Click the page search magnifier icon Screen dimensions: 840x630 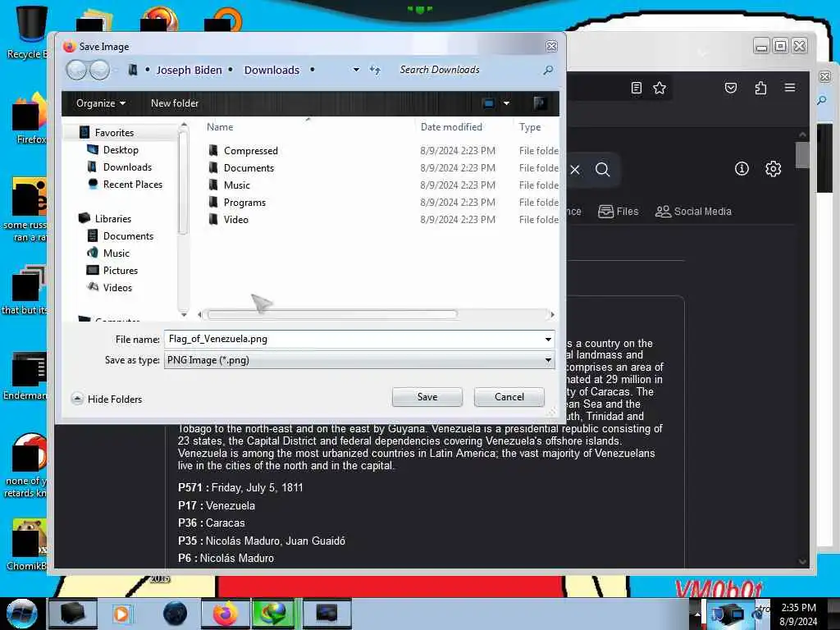[603, 170]
